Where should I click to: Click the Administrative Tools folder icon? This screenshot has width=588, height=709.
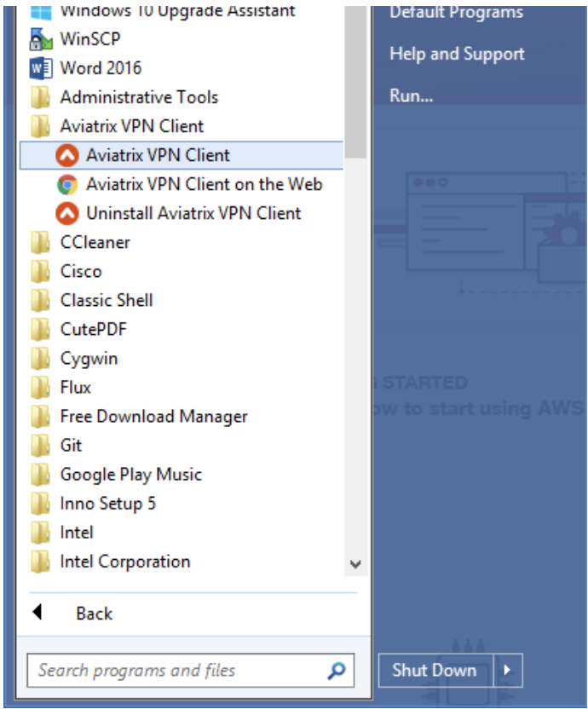(40, 98)
